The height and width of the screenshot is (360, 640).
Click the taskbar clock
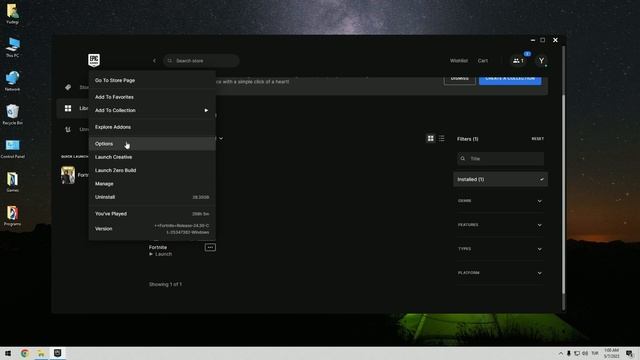[611, 353]
